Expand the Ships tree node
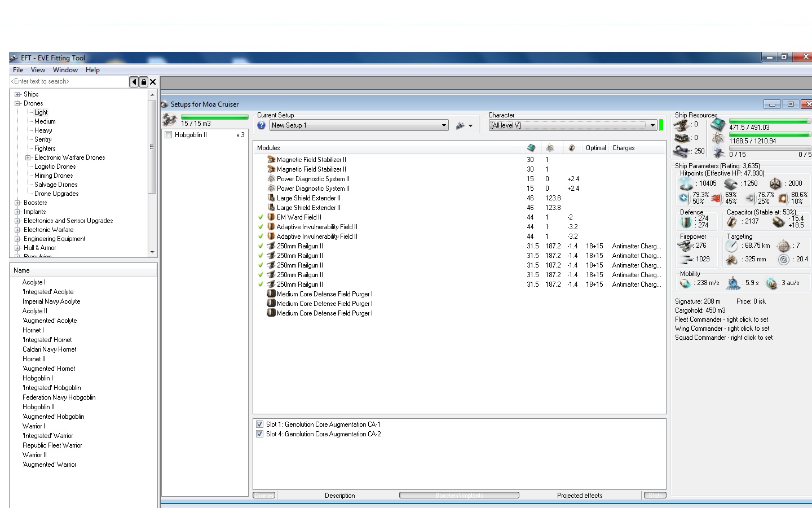 [17, 94]
